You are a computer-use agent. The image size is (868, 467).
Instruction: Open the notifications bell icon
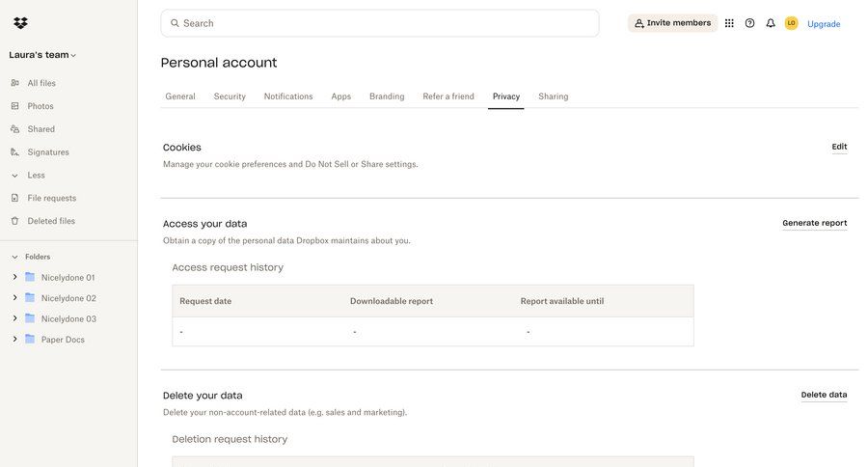pos(770,23)
